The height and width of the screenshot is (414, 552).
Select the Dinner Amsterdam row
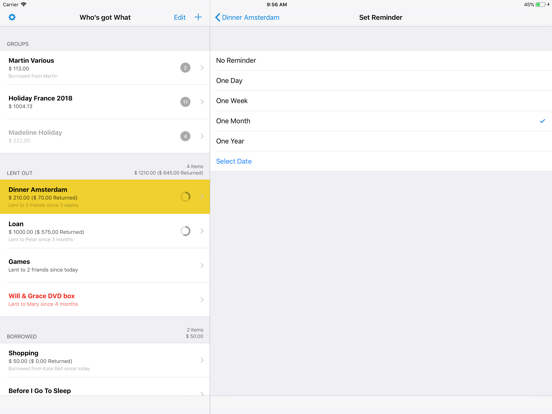(105, 197)
